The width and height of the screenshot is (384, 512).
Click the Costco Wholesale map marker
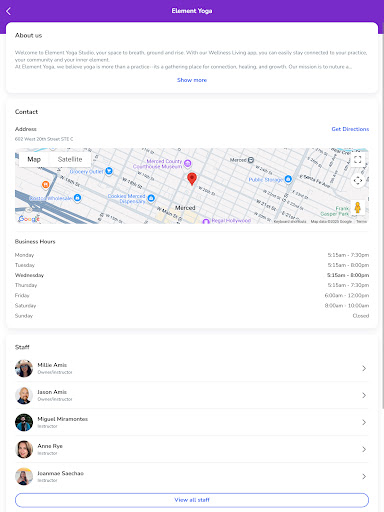click(77, 198)
